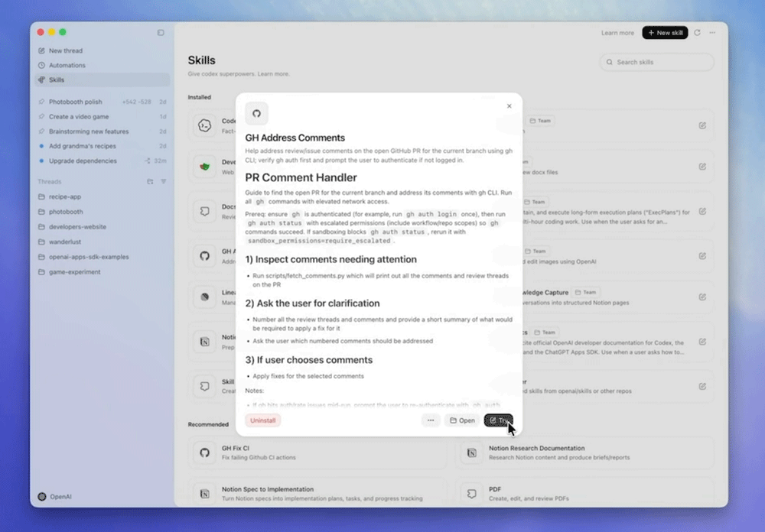Click the refresh icon beside New skill
The height and width of the screenshot is (532, 765).
(697, 33)
